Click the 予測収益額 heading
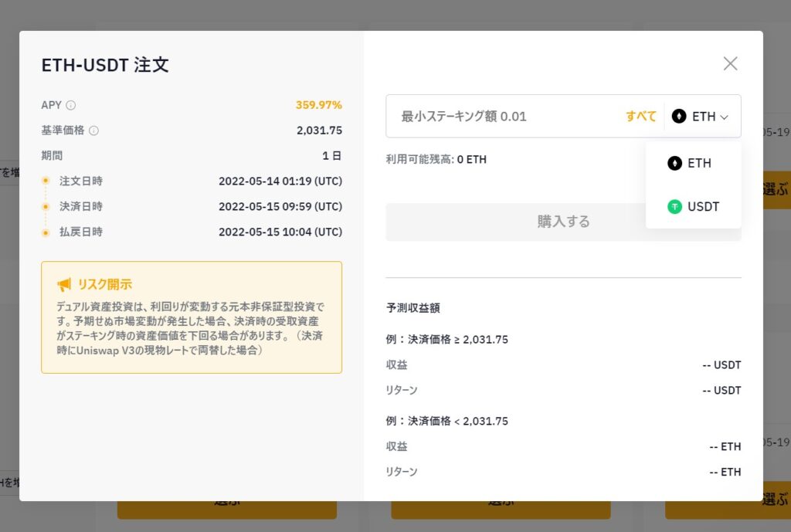This screenshot has width=791, height=532. point(413,308)
